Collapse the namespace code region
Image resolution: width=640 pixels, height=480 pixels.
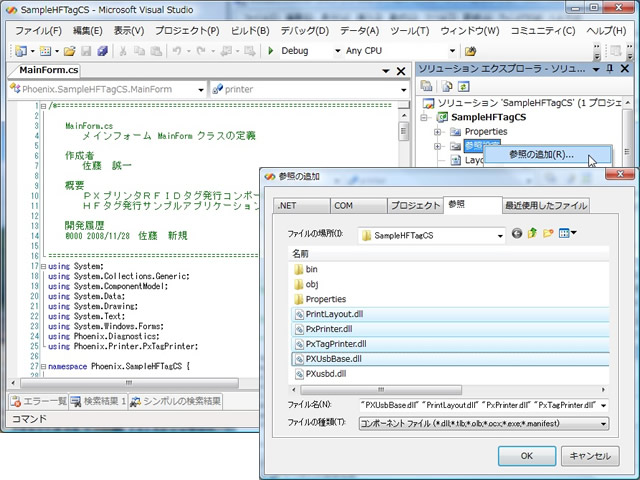tap(43, 367)
